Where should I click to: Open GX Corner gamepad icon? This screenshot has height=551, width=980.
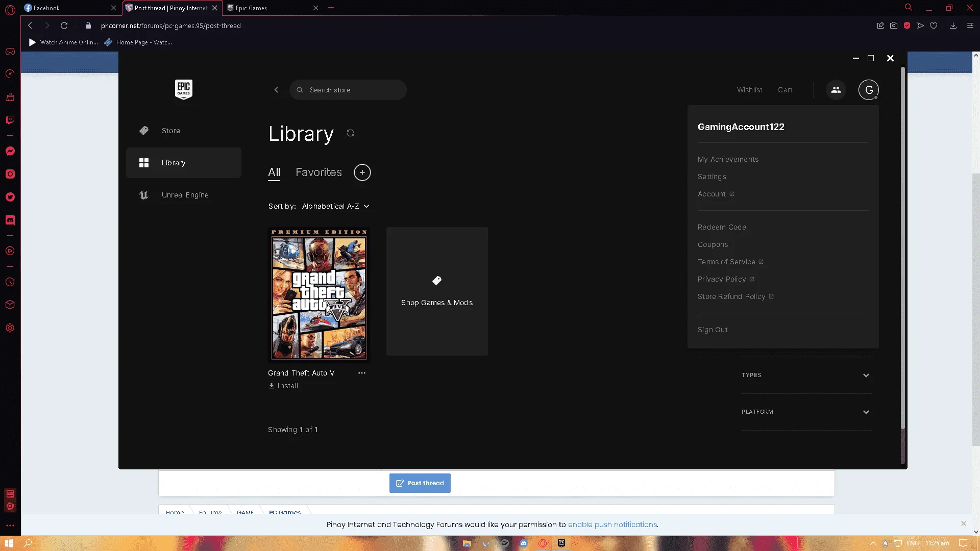click(x=10, y=51)
